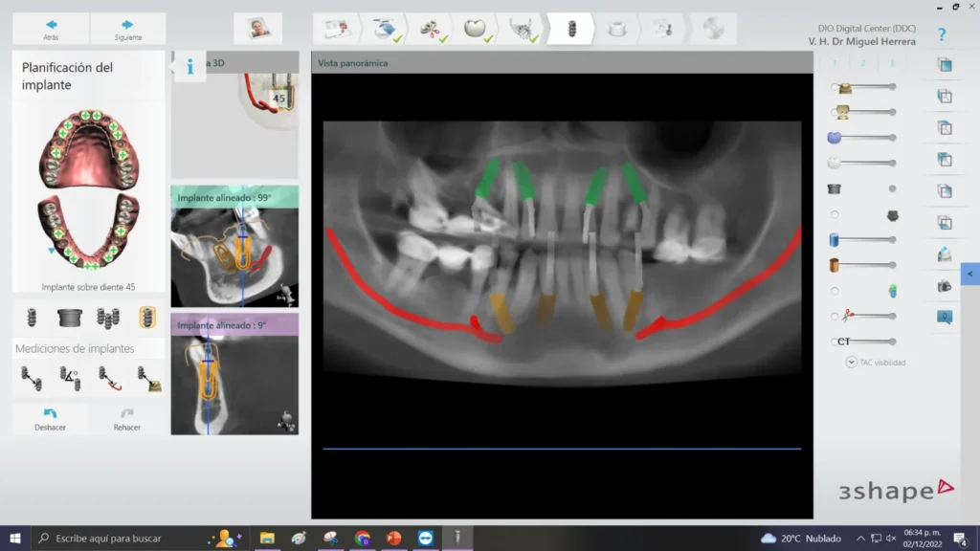Select the single implant tool
The height and width of the screenshot is (551, 980).
tap(32, 318)
